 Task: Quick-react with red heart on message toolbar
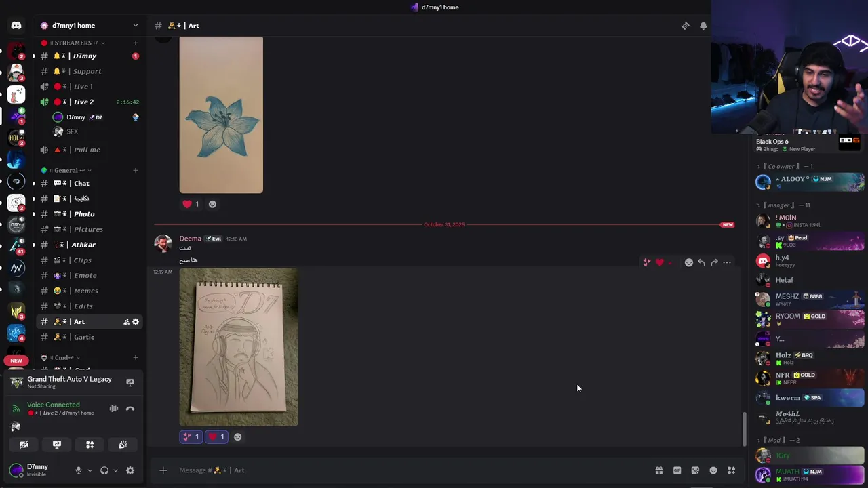(x=660, y=262)
